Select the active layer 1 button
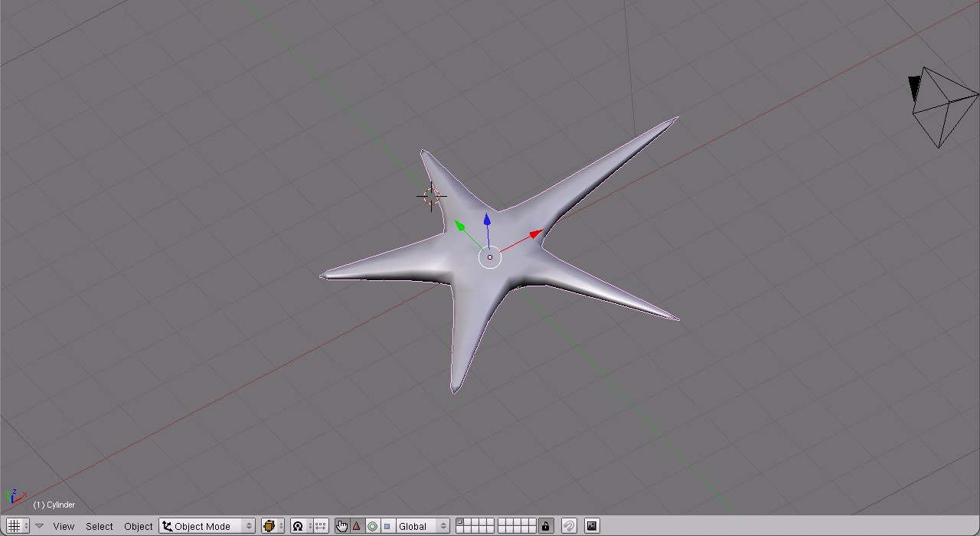 point(459,522)
